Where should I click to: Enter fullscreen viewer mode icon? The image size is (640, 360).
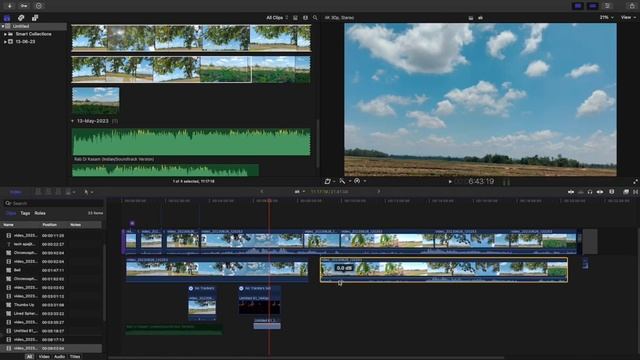[635, 182]
